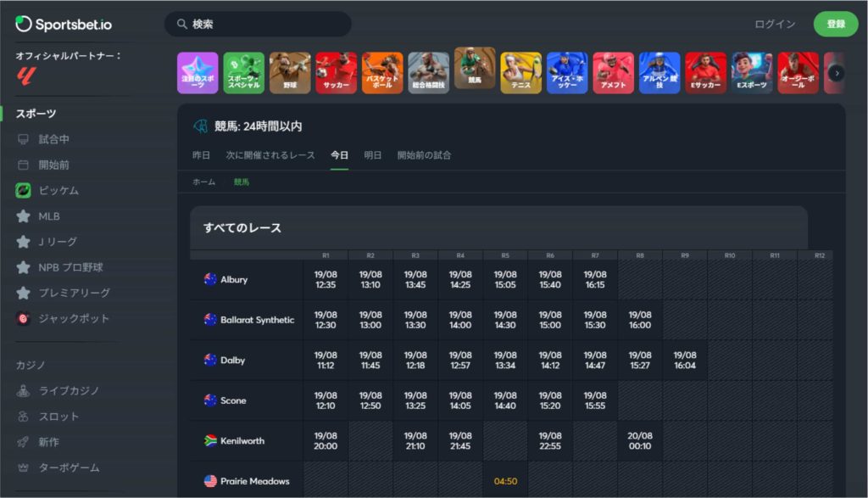Switch to the 今日 tab
The image size is (868, 498).
(339, 155)
